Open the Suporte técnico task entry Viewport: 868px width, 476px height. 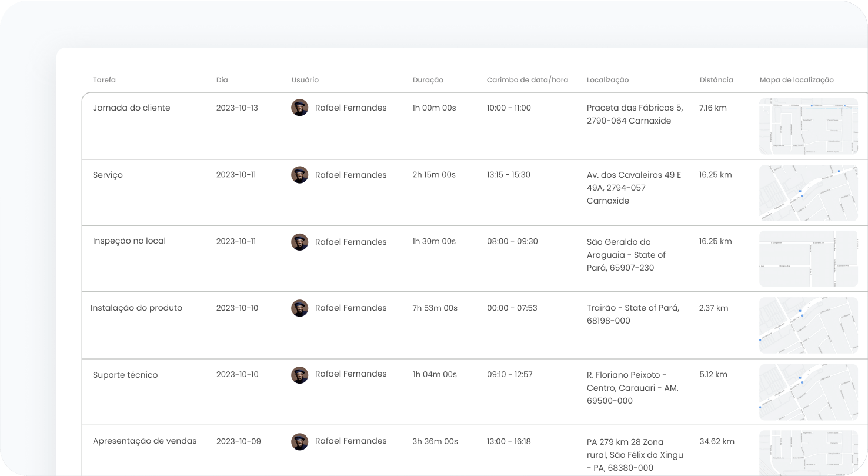point(125,375)
